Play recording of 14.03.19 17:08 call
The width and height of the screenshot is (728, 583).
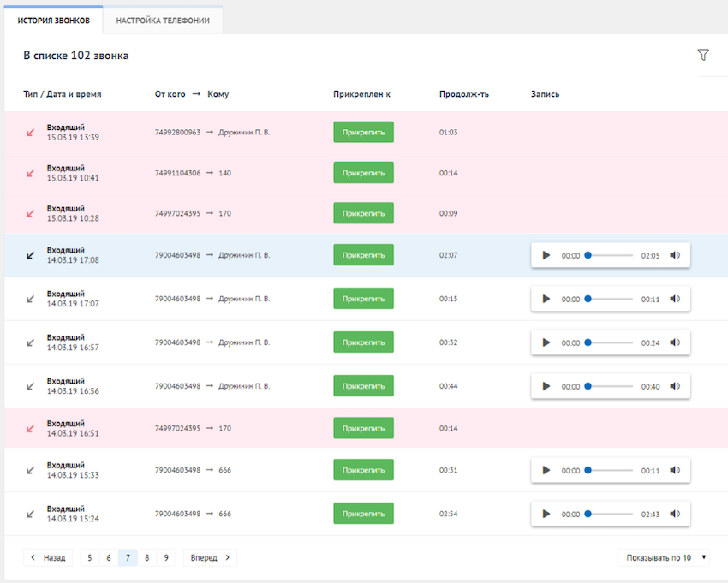[546, 255]
